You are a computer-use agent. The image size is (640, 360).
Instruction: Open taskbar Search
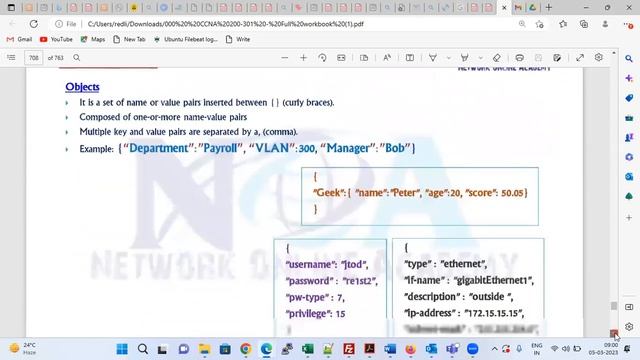142,349
